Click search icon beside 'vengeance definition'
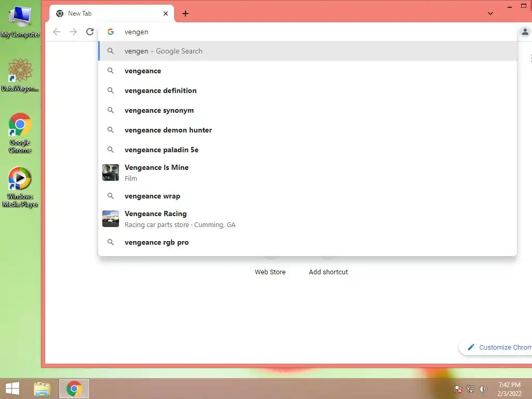This screenshot has height=399, width=532. click(111, 90)
